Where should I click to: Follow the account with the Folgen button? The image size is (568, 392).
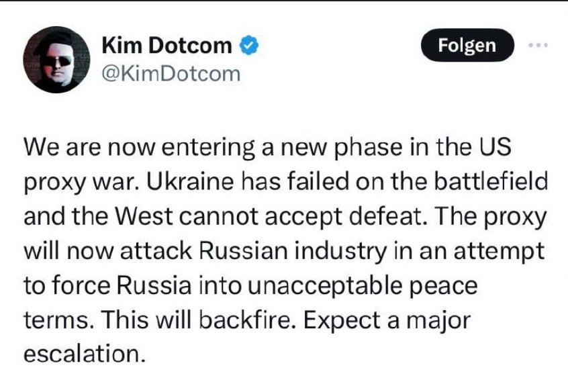(x=467, y=45)
